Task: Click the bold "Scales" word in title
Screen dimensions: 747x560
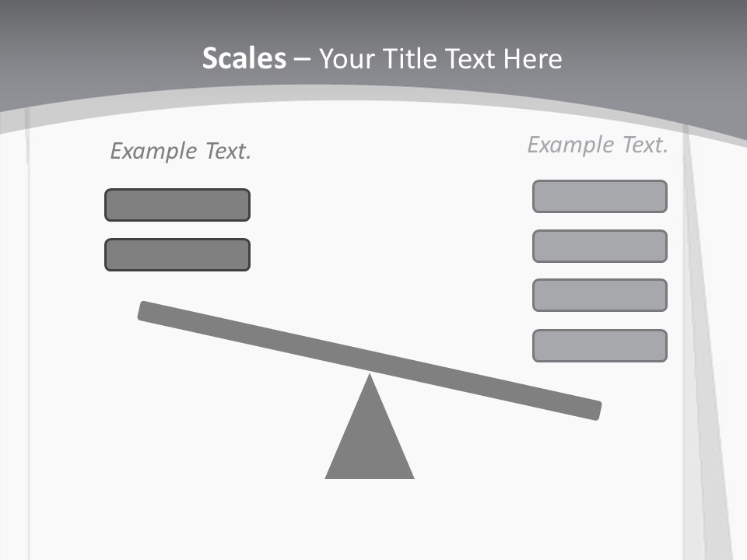Action: pos(244,59)
